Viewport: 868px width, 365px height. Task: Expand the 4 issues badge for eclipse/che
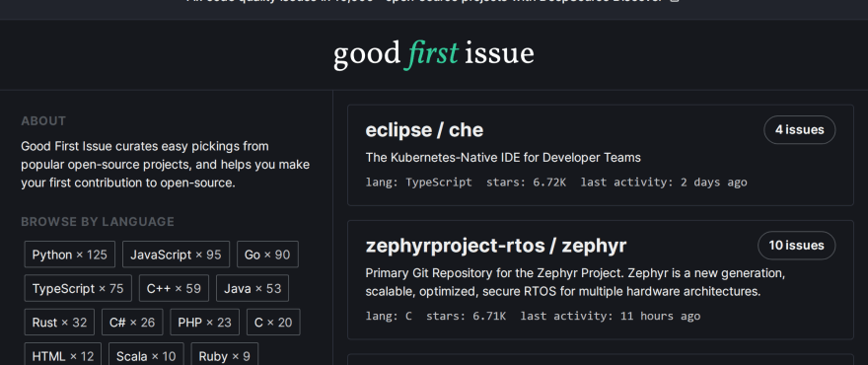(799, 129)
